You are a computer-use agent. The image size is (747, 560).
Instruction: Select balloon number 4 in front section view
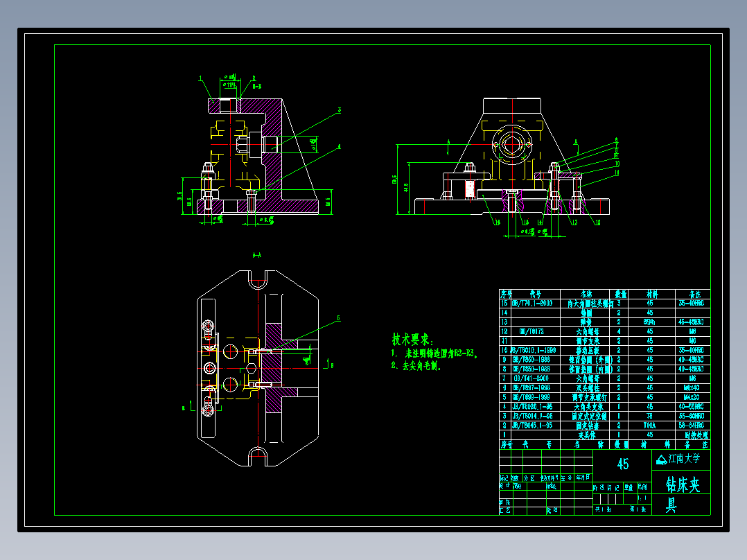pyautogui.click(x=340, y=147)
